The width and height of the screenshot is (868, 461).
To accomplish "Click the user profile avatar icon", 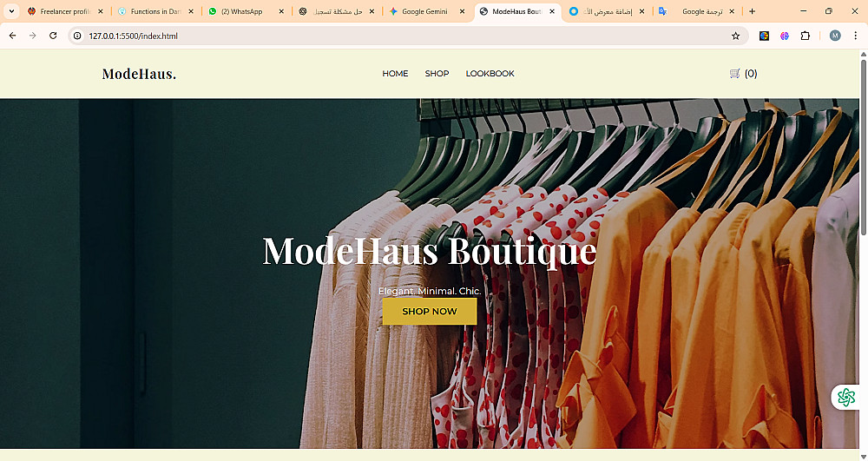I will (835, 36).
